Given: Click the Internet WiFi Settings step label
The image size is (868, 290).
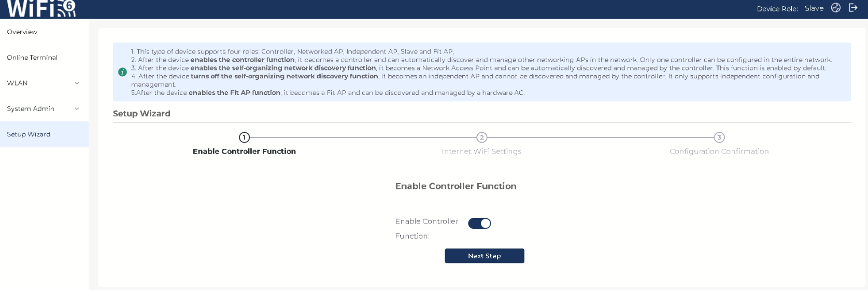Looking at the screenshot, I should pos(481,151).
